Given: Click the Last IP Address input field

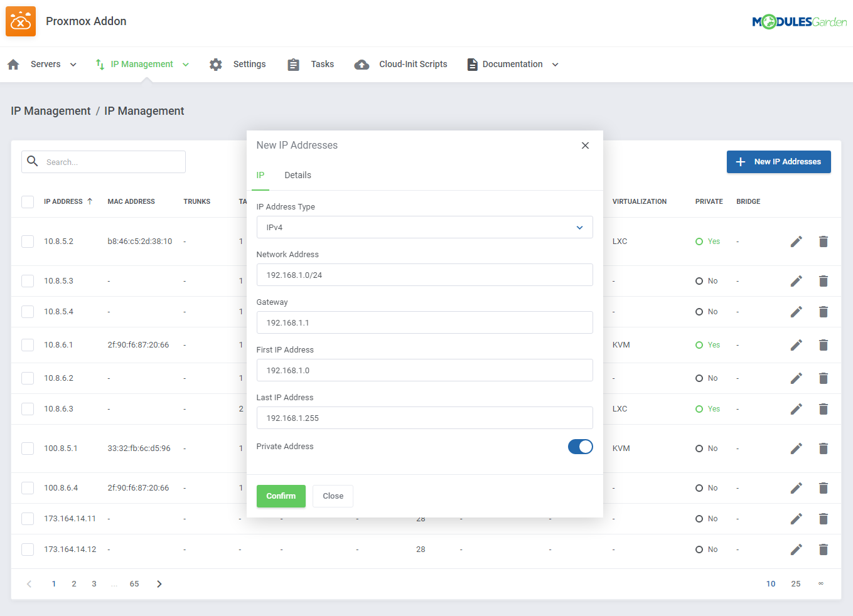Looking at the screenshot, I should 424,418.
